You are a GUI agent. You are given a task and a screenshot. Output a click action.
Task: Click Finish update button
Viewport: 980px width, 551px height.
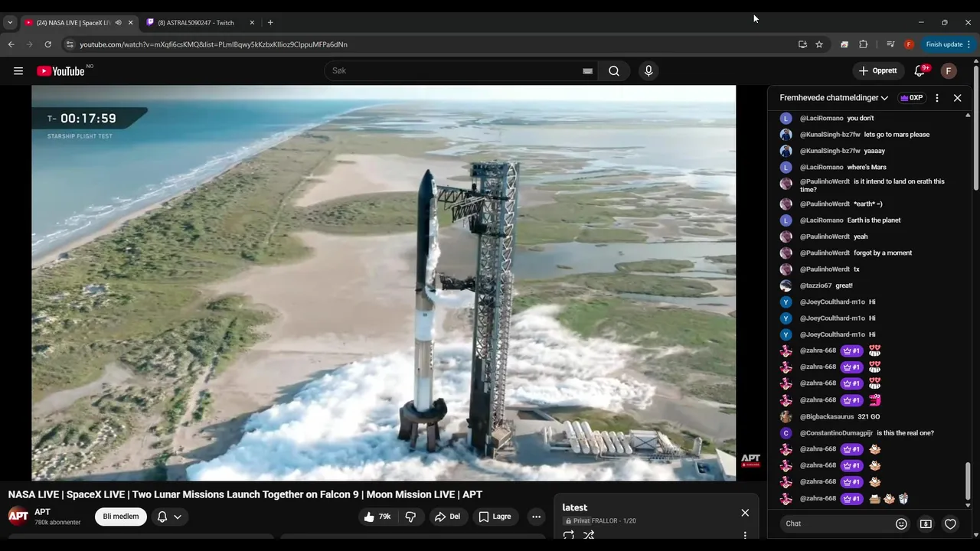tap(948, 44)
